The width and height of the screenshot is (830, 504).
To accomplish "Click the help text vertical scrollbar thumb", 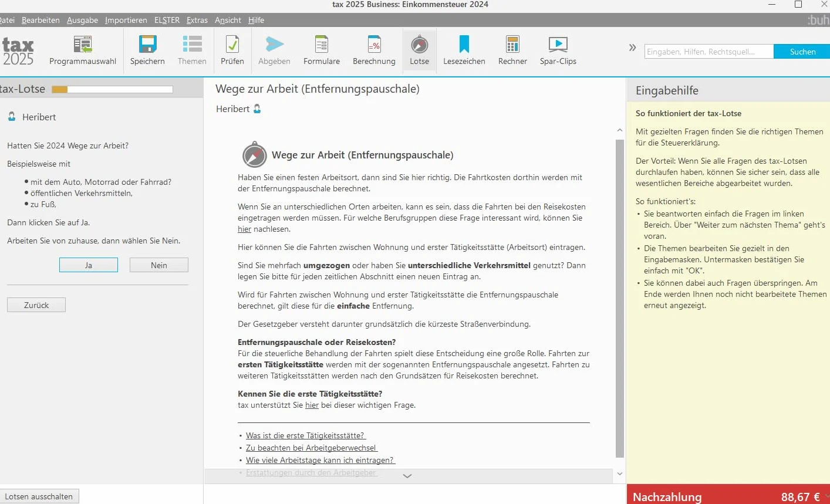I will click(x=620, y=299).
